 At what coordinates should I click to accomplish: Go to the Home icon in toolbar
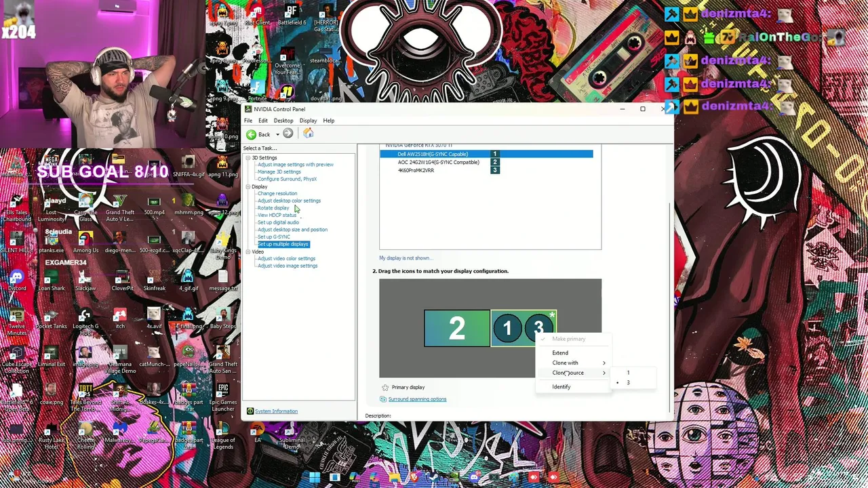(308, 134)
